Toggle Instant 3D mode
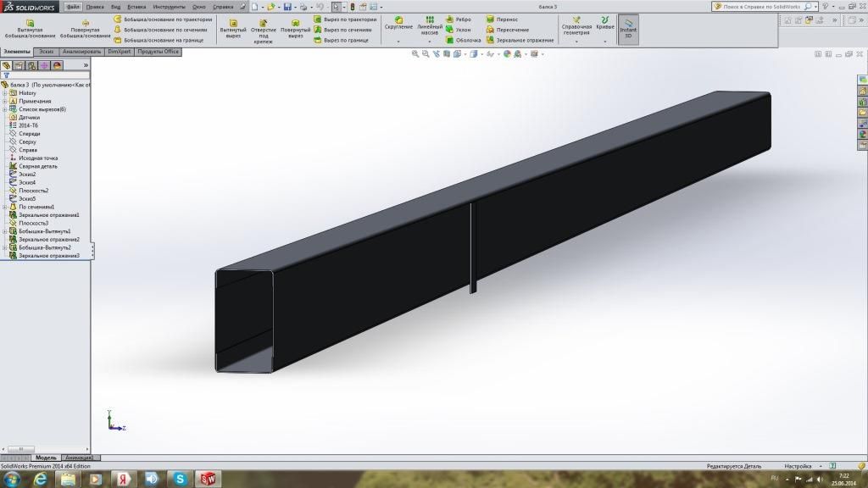Viewport: 868px width, 488px height. click(x=628, y=29)
